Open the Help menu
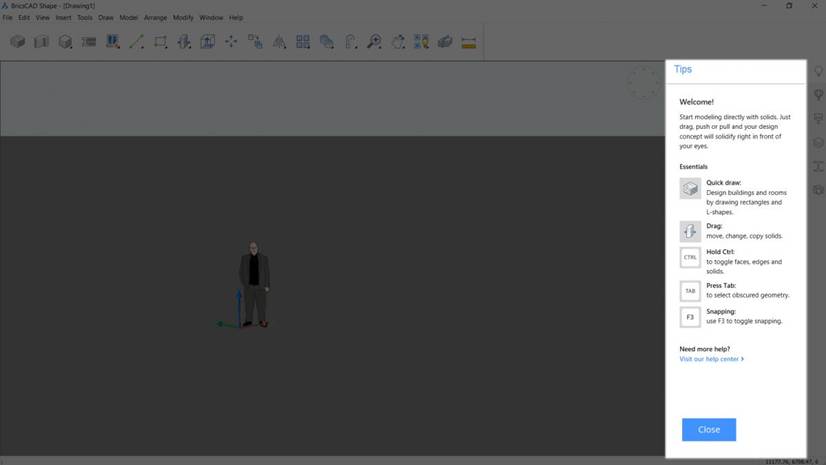 236,18
